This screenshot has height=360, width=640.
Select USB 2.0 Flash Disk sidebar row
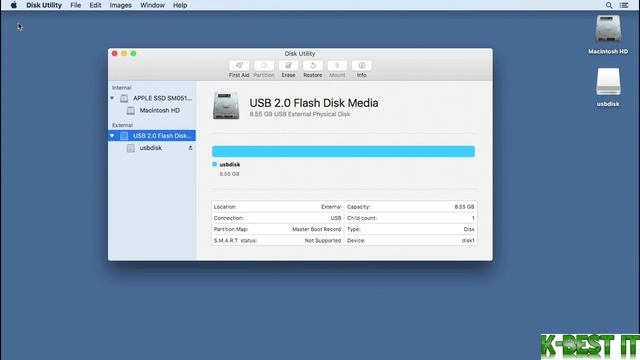(152, 136)
